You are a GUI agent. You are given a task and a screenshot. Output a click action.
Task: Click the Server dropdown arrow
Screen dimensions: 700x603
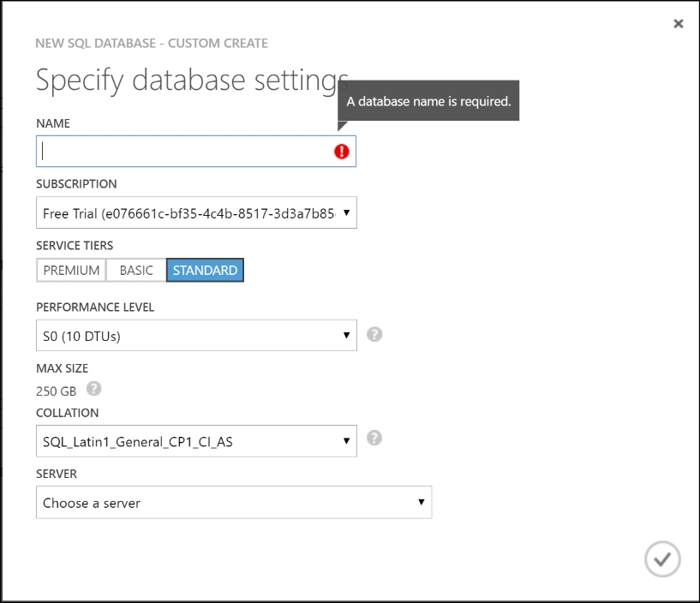click(422, 503)
